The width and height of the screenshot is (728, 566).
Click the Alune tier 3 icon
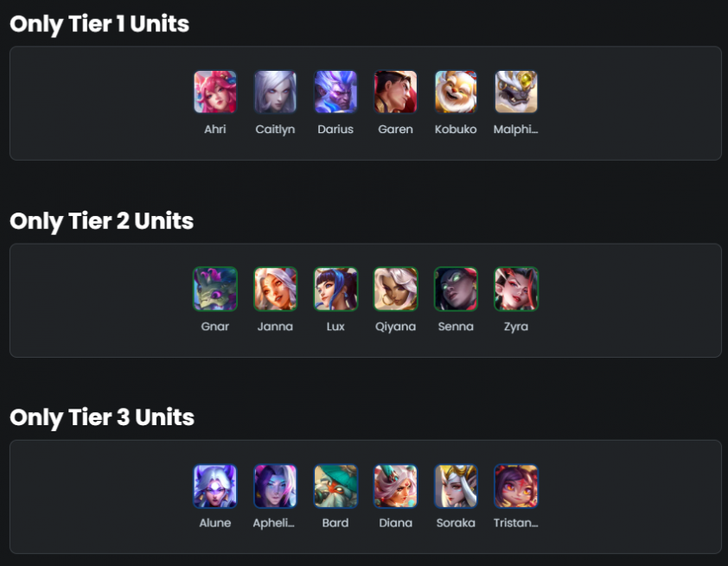coord(215,486)
